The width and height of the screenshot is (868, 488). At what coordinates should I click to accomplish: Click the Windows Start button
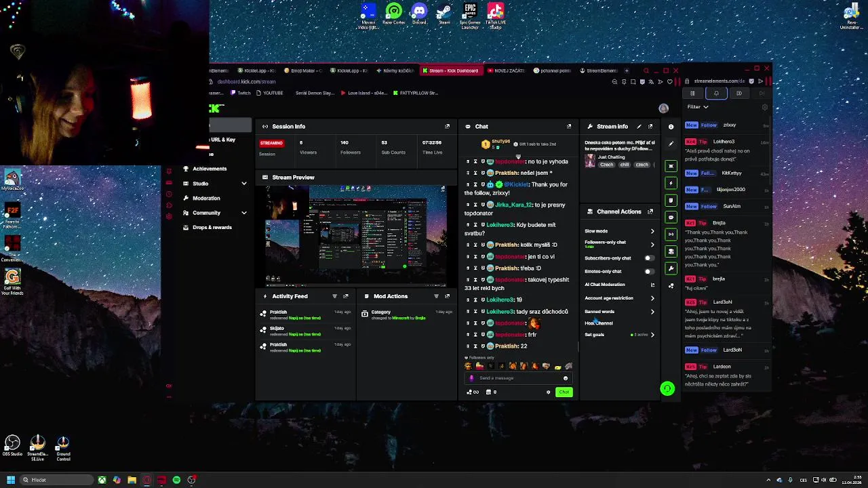point(11,480)
